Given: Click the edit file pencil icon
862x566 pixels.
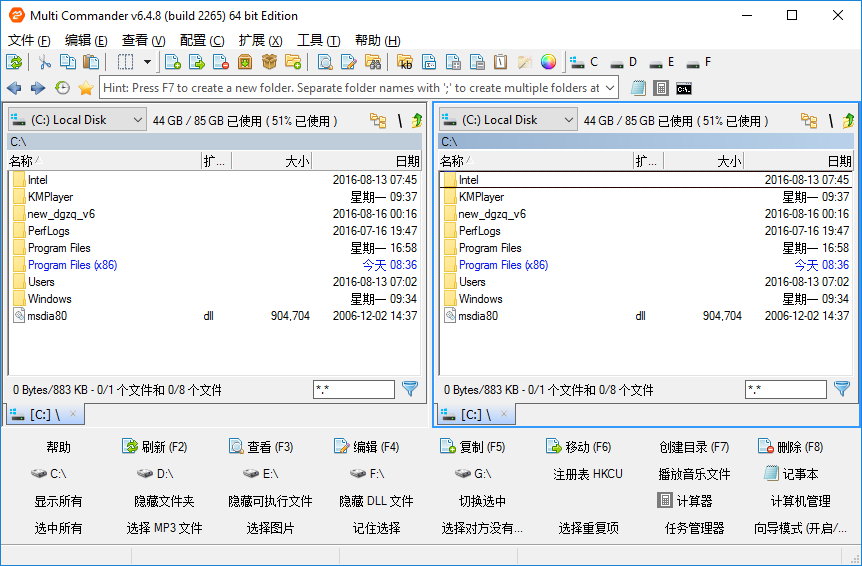Looking at the screenshot, I should point(349,62).
